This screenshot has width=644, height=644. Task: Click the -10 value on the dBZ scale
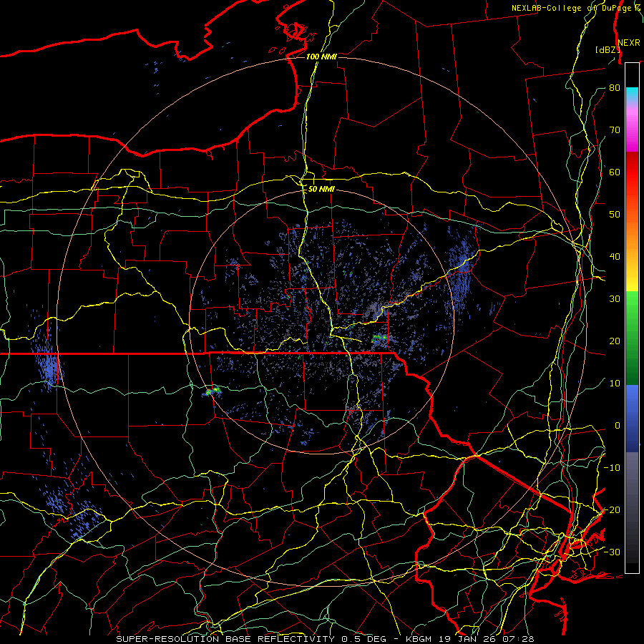tap(612, 468)
